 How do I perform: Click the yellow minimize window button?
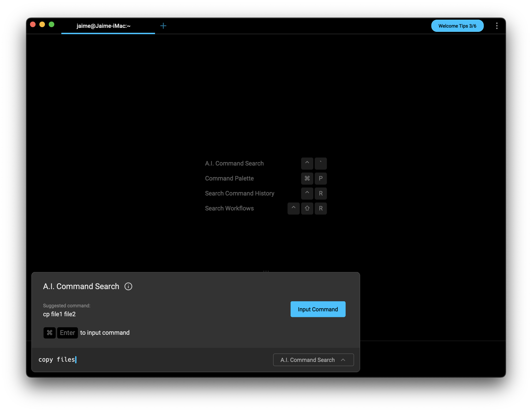[42, 25]
